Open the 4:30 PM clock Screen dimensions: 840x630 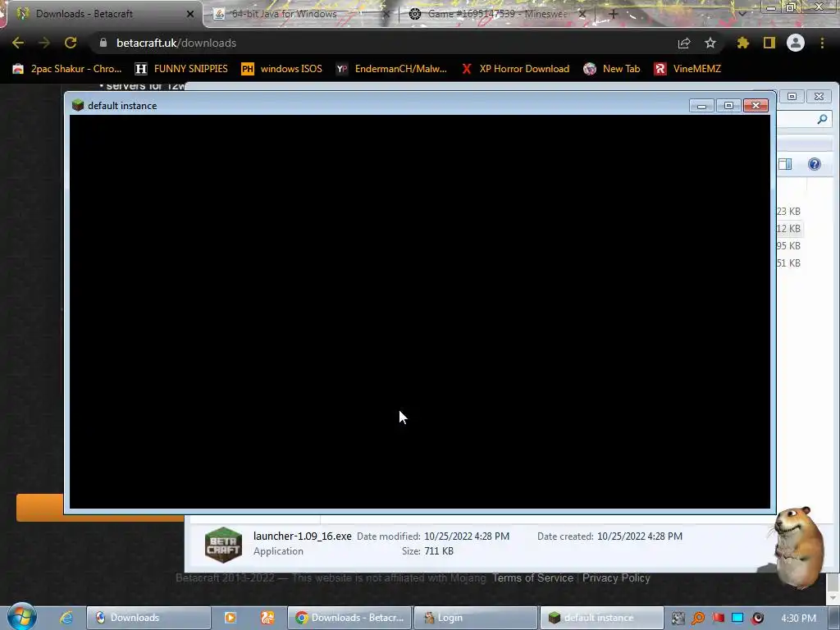(x=799, y=619)
